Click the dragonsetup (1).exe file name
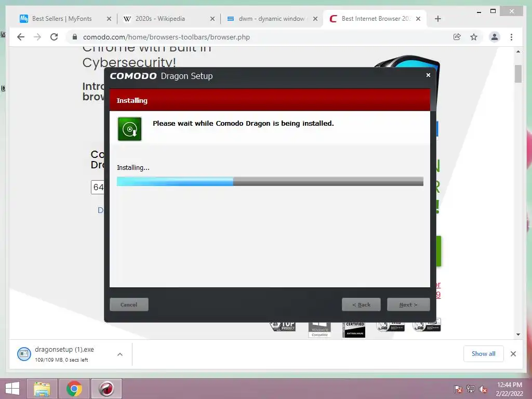This screenshot has height=399, width=532. coord(64,350)
